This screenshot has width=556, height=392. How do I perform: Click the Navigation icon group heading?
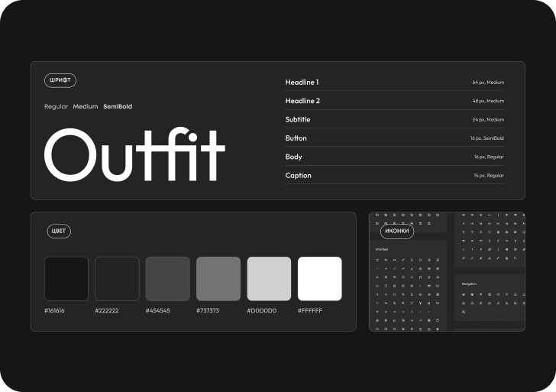(469, 284)
